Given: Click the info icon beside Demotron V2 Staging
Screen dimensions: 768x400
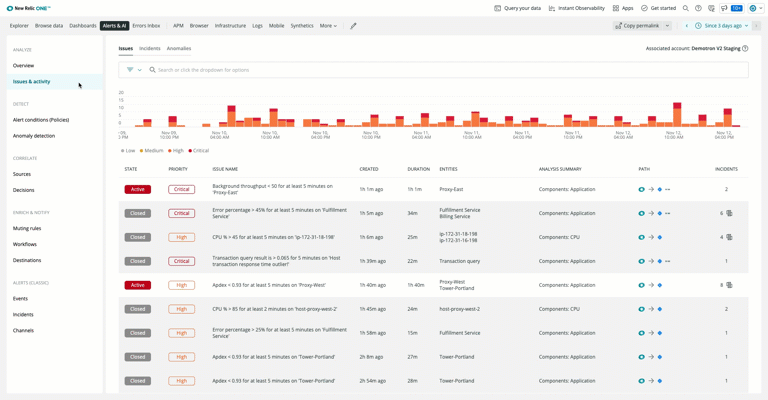Looking at the screenshot, I should click(x=745, y=48).
